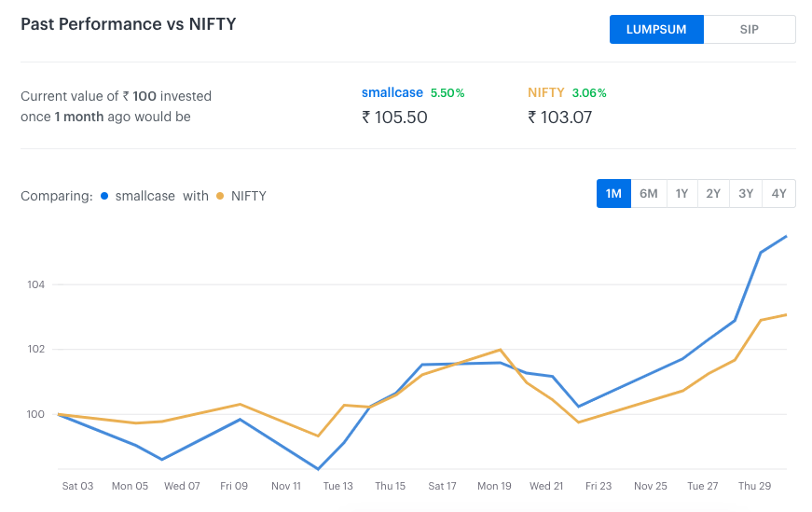Switch to SIP investment mode
812x512 pixels.
pos(750,30)
